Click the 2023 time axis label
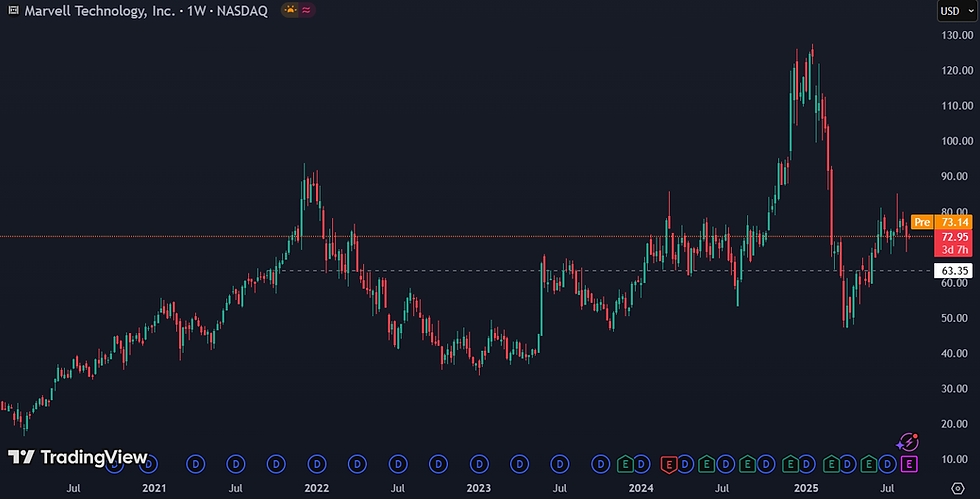The image size is (980, 499). [x=479, y=488]
